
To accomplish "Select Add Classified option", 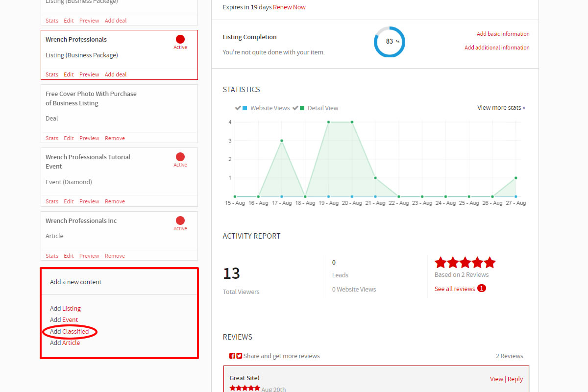I will coord(69,332).
